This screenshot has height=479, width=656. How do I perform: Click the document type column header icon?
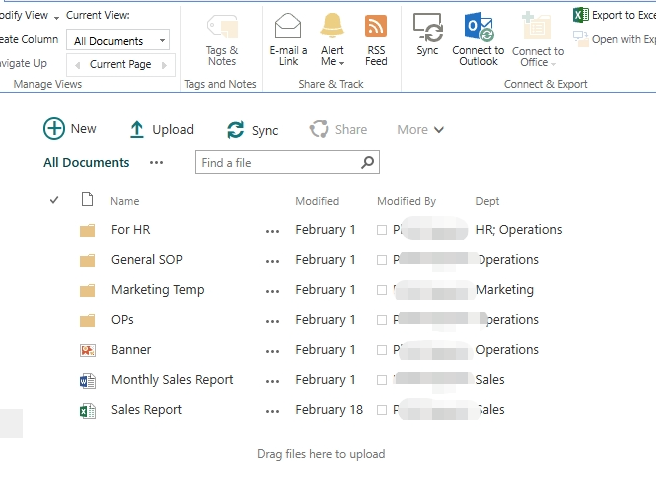87,200
